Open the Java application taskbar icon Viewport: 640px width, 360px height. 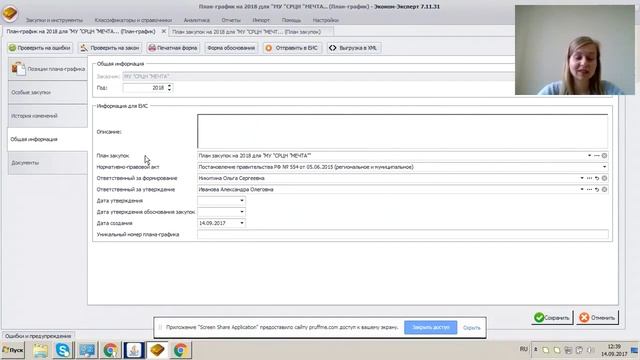[133, 350]
